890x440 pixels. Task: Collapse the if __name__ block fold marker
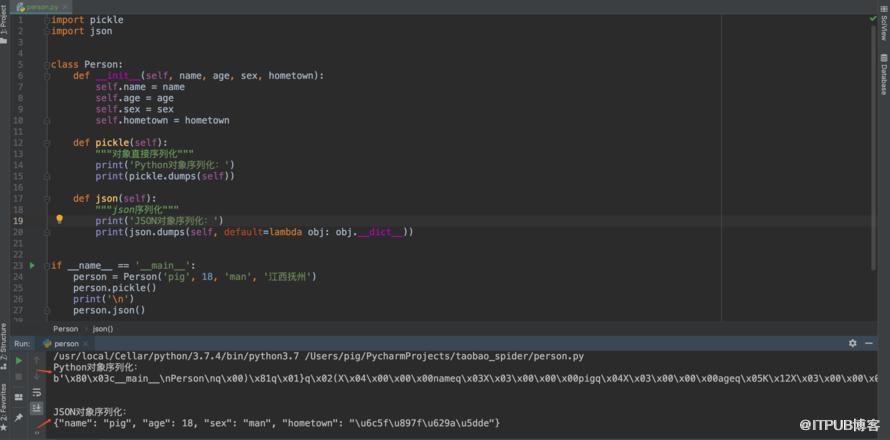pyautogui.click(x=47, y=265)
